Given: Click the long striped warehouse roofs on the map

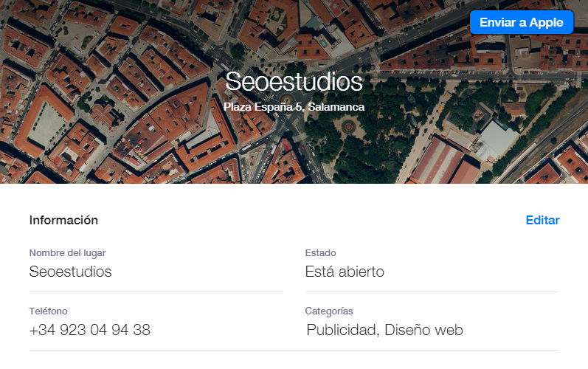Looking at the screenshot, I should pyautogui.click(x=443, y=161).
